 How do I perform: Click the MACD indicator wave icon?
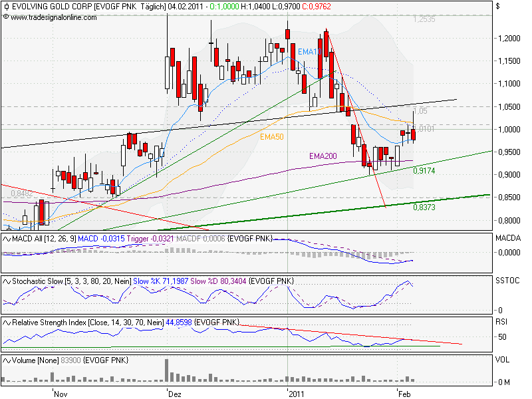[7, 238]
